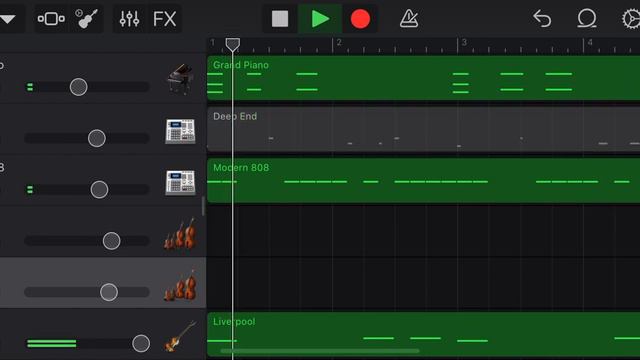This screenshot has width=640, height=360.
Task: Select the Modern 808 region
Action: click(423, 181)
